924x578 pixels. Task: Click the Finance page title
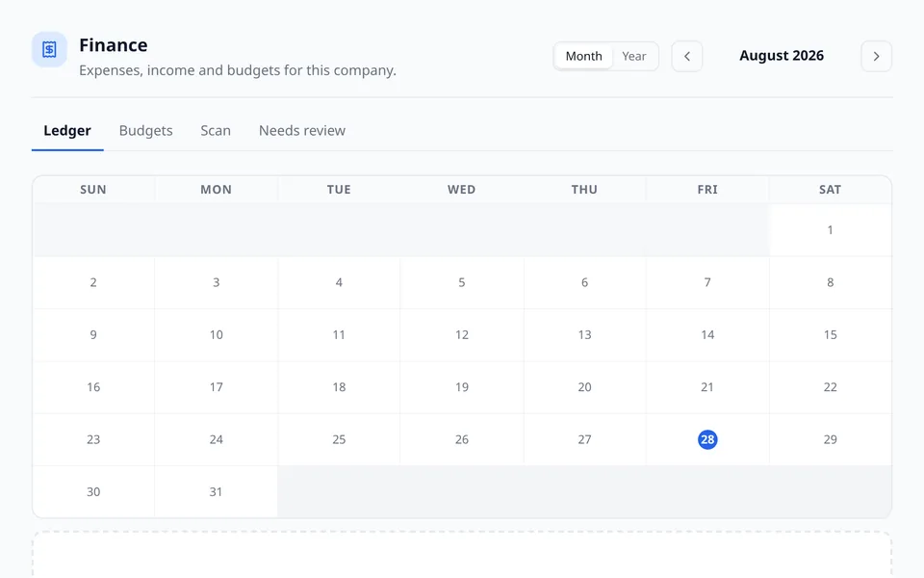pos(114,45)
